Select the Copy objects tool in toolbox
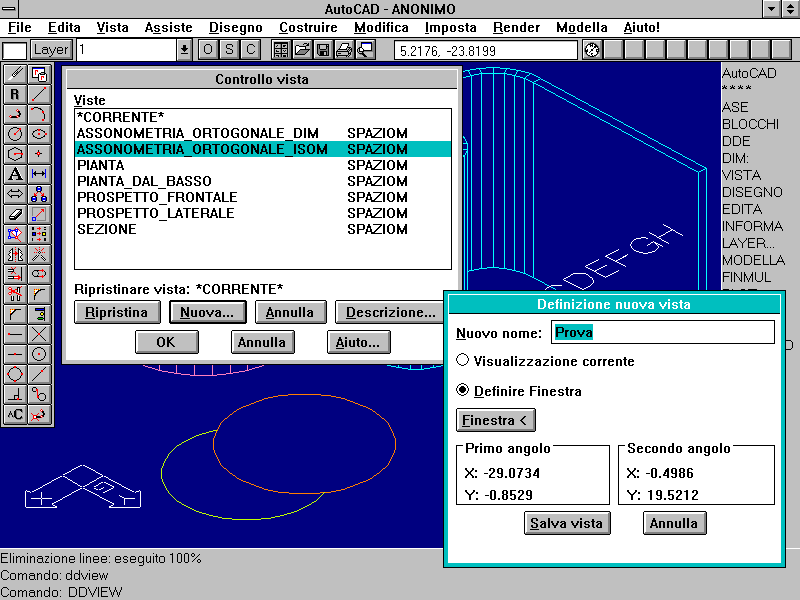Image resolution: width=800 pixels, height=600 pixels. click(x=39, y=194)
